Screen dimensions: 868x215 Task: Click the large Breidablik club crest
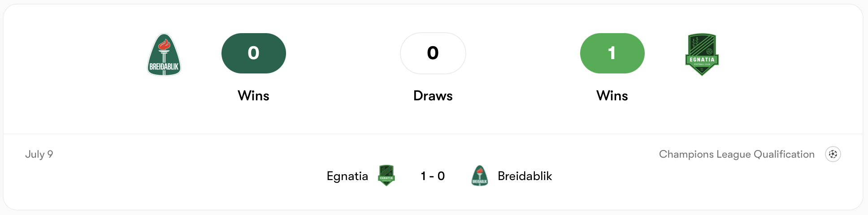(164, 55)
